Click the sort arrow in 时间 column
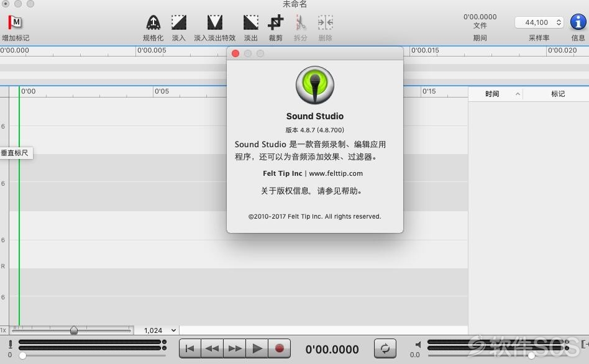Image resolution: width=589 pixels, height=364 pixels. click(x=518, y=94)
